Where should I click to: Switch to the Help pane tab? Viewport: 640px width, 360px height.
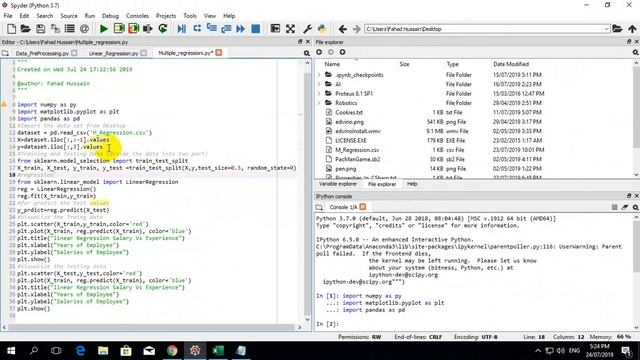click(x=412, y=184)
